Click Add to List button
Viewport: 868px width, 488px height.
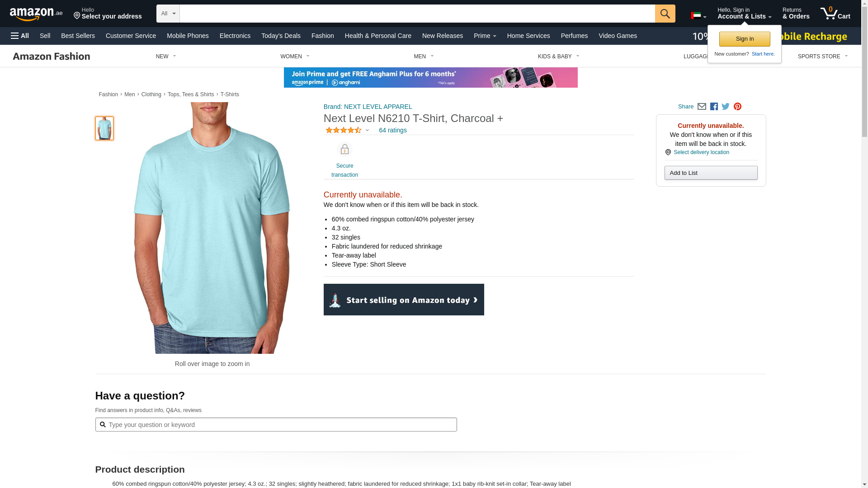click(x=711, y=173)
